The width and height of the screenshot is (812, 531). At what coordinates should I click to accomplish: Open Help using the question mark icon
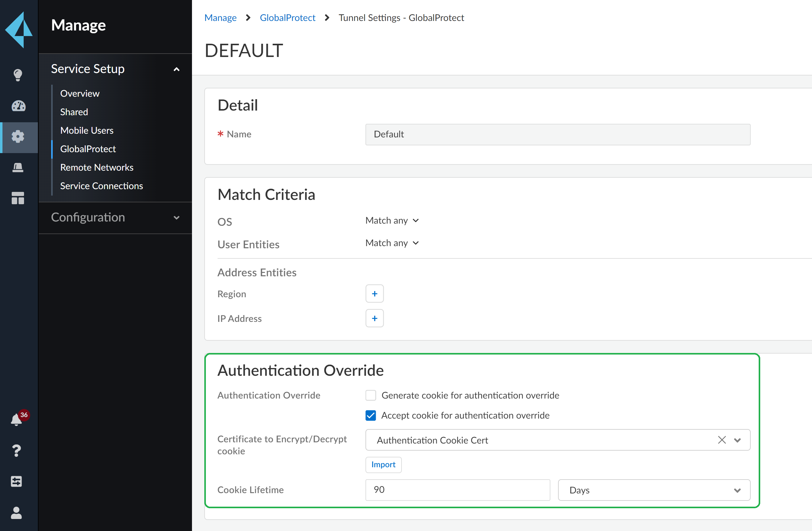[x=16, y=451]
